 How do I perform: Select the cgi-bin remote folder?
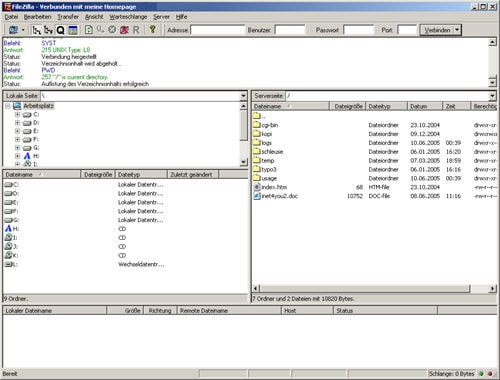(270, 125)
